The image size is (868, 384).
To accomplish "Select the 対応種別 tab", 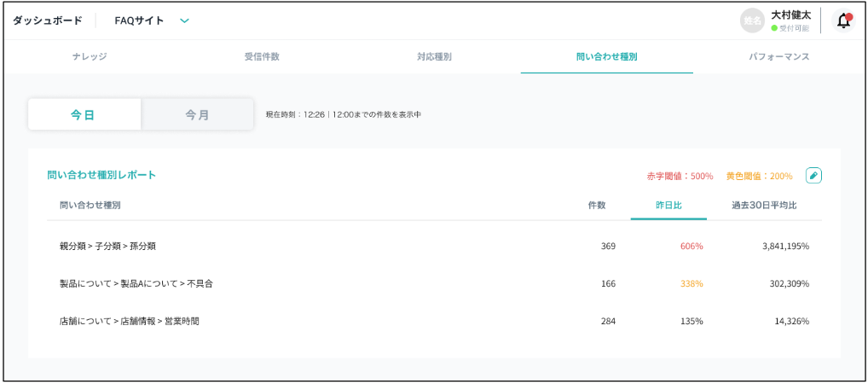I will pos(434,57).
